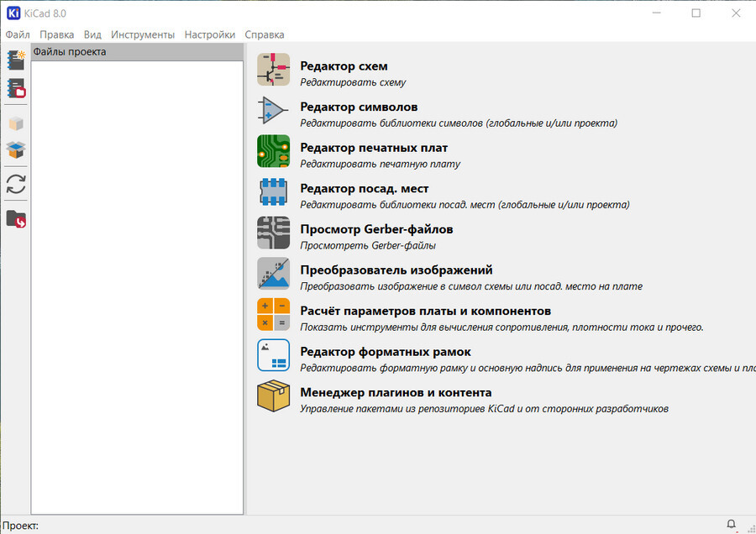756x534 pixels.
Task: Open the Справка menu
Action: [x=265, y=34]
